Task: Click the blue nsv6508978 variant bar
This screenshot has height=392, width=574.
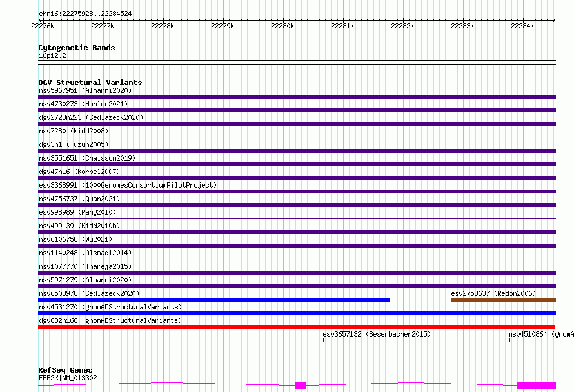Action: [213, 300]
